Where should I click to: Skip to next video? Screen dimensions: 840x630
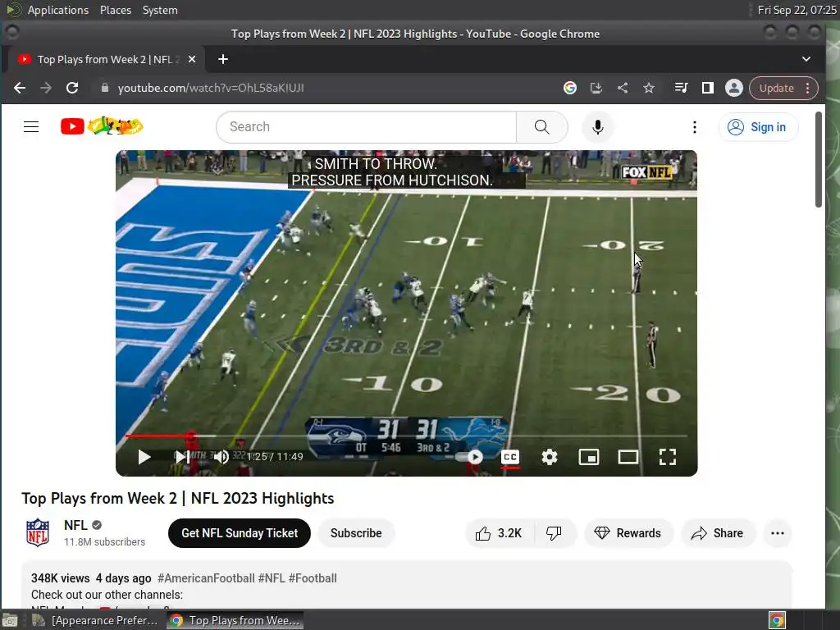(182, 457)
